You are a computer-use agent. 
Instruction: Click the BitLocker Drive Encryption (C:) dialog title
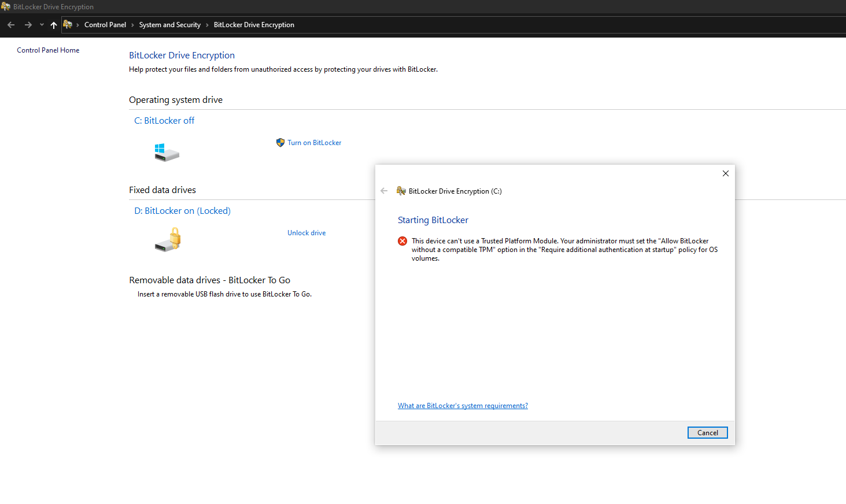point(455,191)
